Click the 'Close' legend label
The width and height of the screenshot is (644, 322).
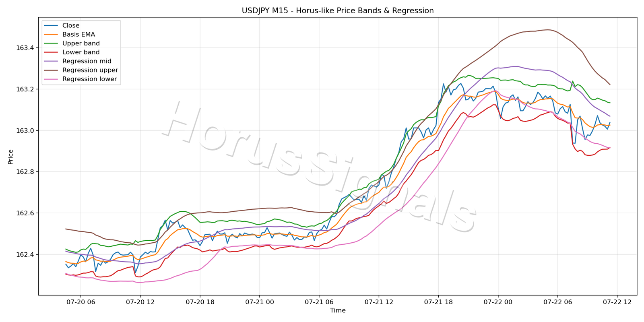(71, 25)
